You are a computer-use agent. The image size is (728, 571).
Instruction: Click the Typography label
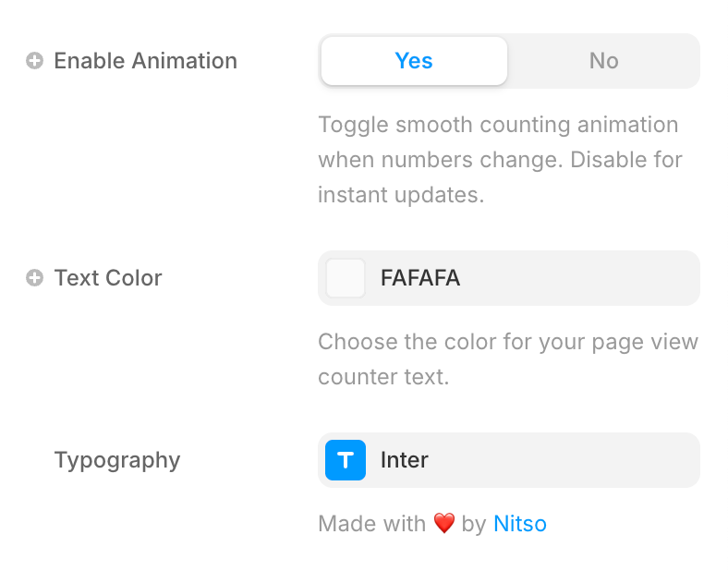117,460
